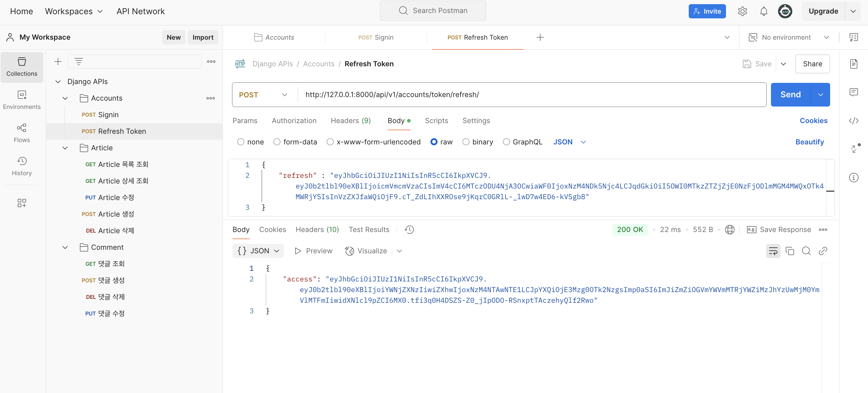Open the Code snippet pane
The height and width of the screenshot is (393, 868).
pyautogui.click(x=854, y=121)
